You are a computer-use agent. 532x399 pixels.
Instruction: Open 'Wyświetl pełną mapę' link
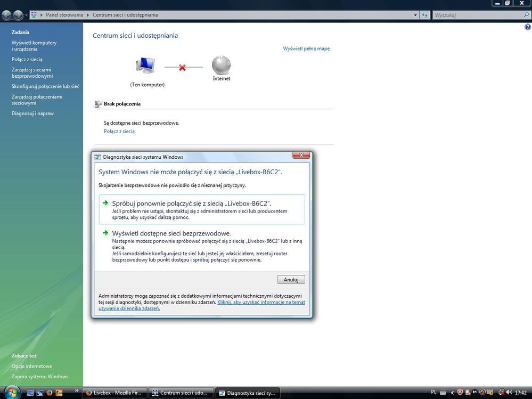coord(306,48)
